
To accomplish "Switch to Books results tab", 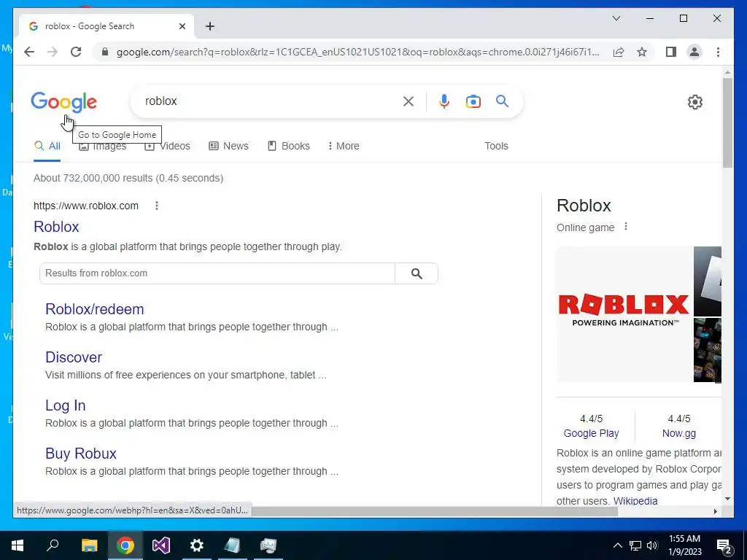I will click(289, 146).
